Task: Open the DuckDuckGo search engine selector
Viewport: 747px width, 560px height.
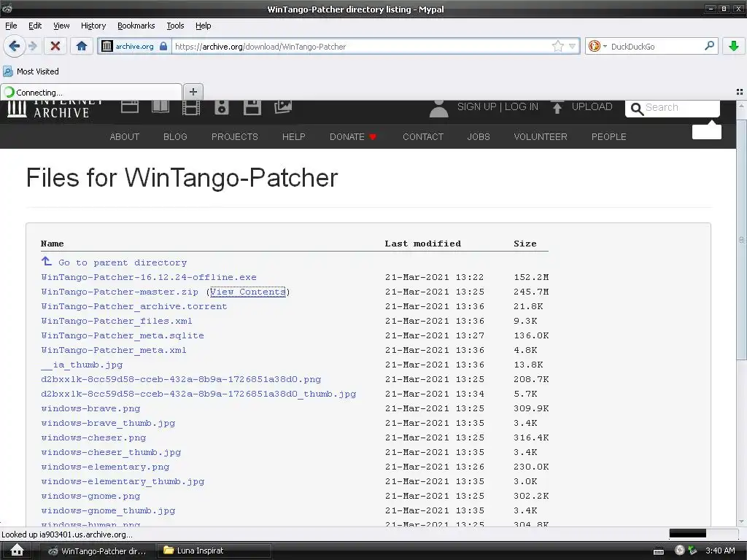Action: [597, 46]
